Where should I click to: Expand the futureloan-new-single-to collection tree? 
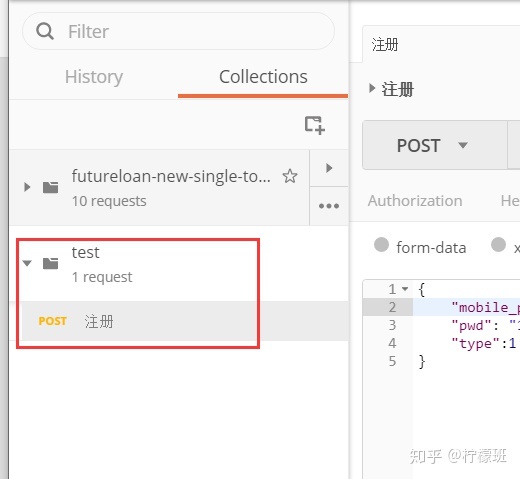point(27,187)
